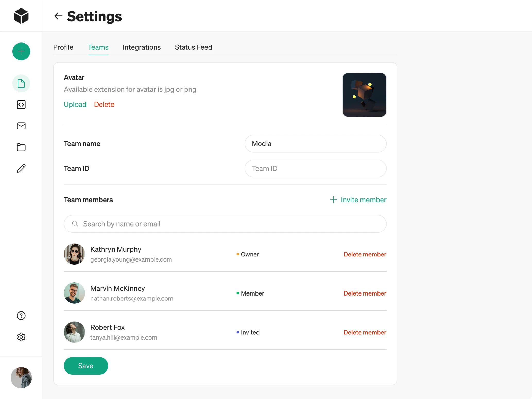The image size is (532, 399).
Task: Switch to the Profile tab
Action: point(63,47)
